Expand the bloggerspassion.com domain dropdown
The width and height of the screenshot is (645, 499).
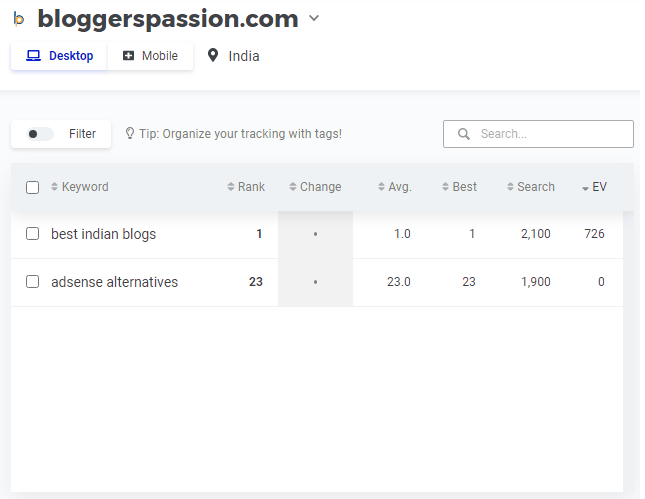click(x=314, y=18)
